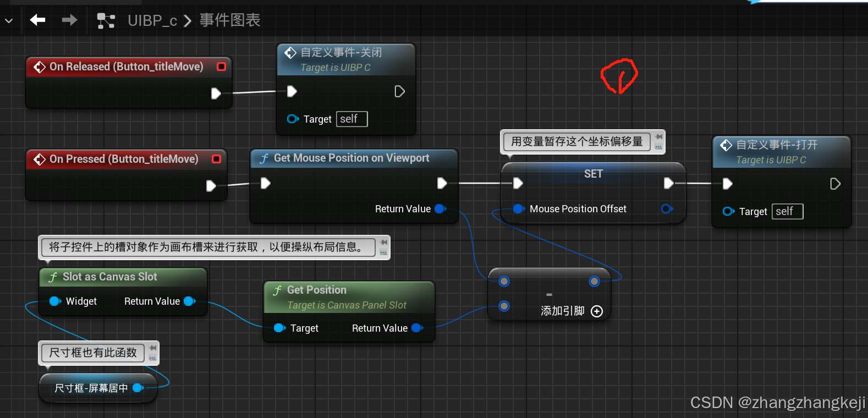Viewport: 868px width, 418px height.
Task: Click Return Value pin of Slot as Canvas Slot
Action: point(190,301)
